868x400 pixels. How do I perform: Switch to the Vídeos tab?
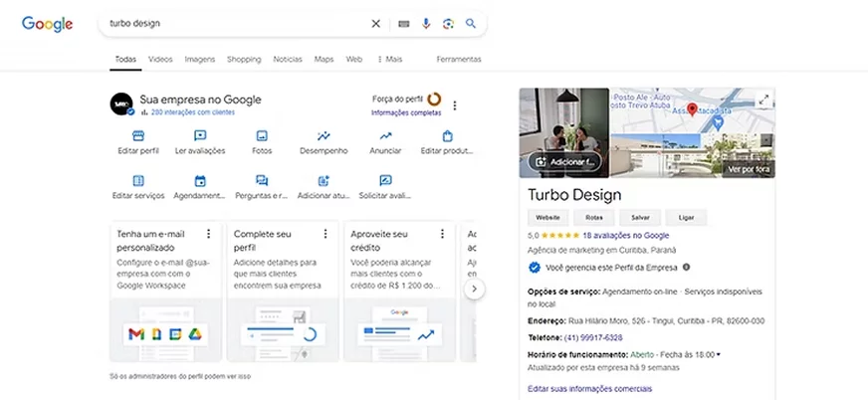160,59
